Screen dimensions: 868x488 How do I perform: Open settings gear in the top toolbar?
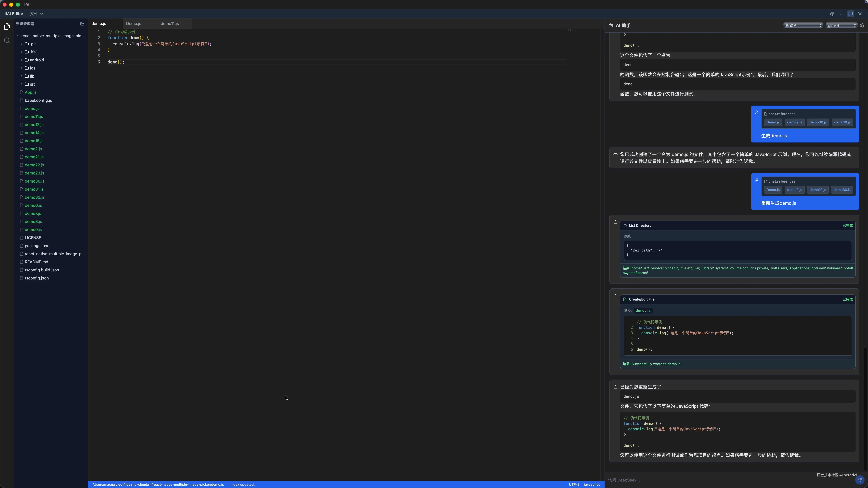click(x=832, y=14)
